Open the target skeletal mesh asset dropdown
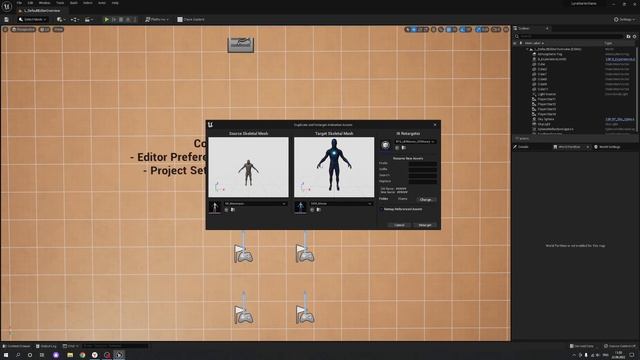Image resolution: width=640 pixels, height=360 pixels. coord(341,203)
